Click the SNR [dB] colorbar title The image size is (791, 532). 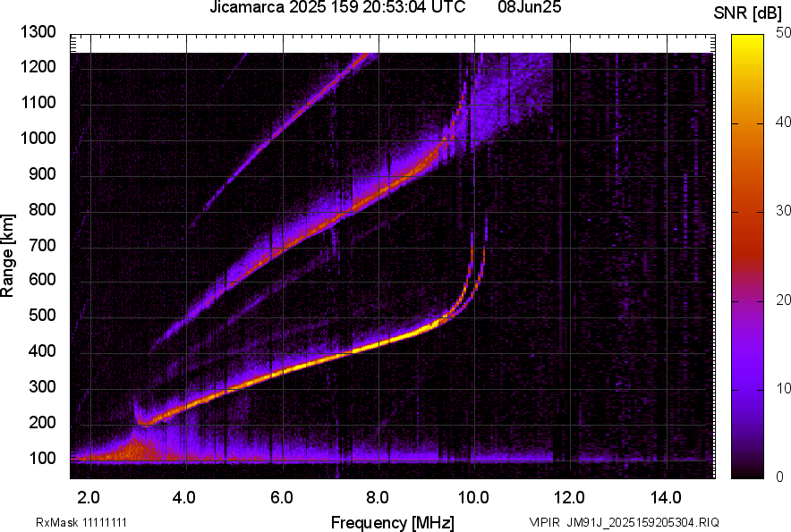[x=747, y=13]
